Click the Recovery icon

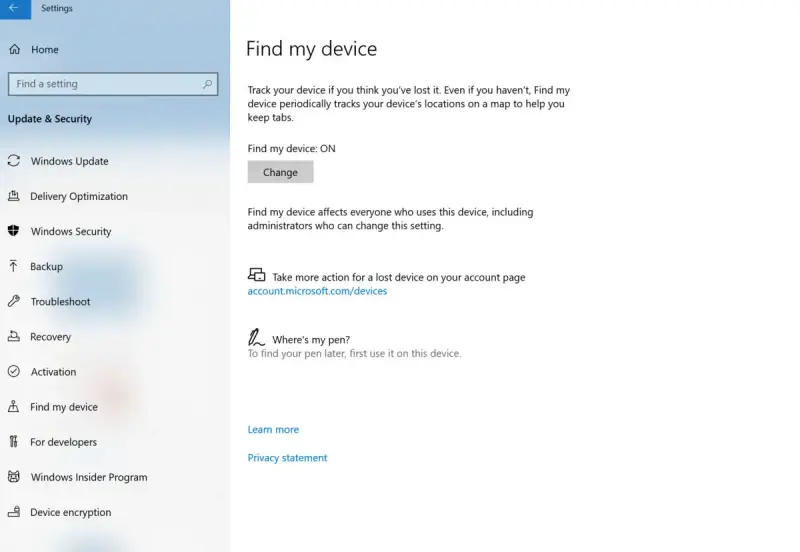[14, 336]
